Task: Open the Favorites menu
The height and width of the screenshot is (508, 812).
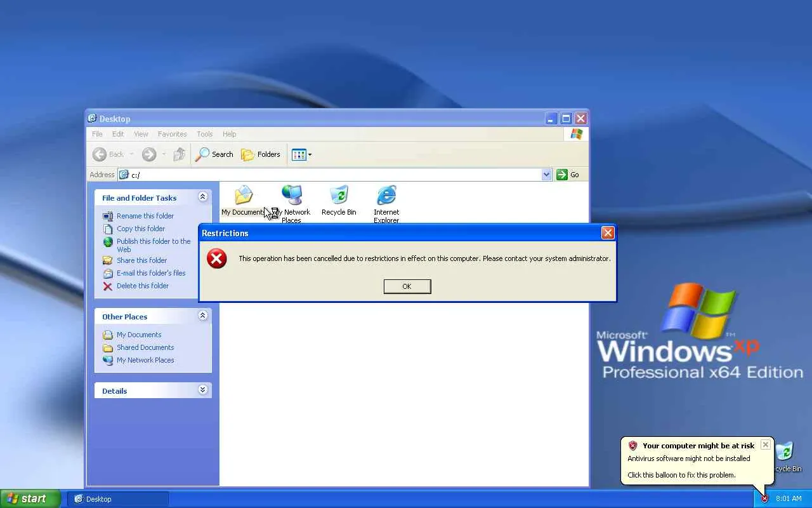Action: click(173, 134)
